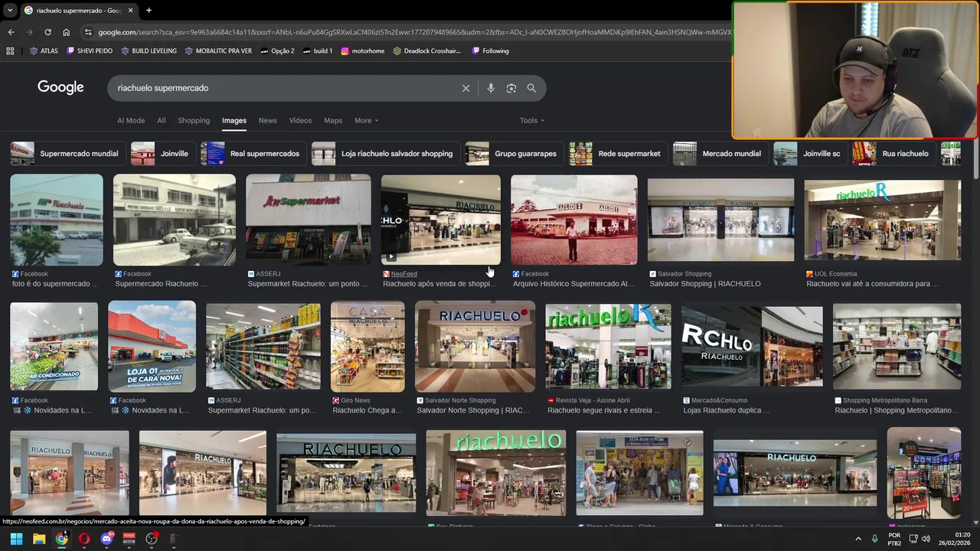Open the BUILD LEVELING bookmark
Image resolution: width=980 pixels, height=551 pixels.
pyautogui.click(x=149, y=51)
